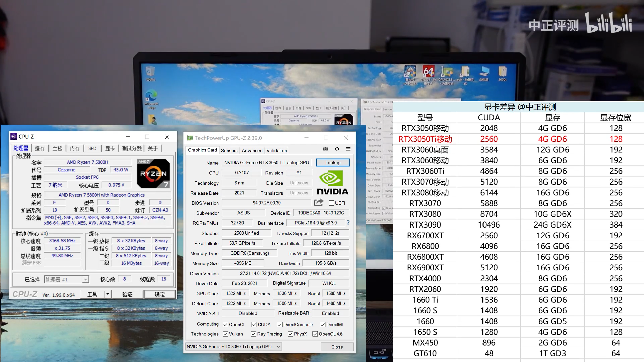Viewport: 644px width, 362px height.
Task: Switch to the 内存 tab in CPU-Z
Action: click(75, 148)
